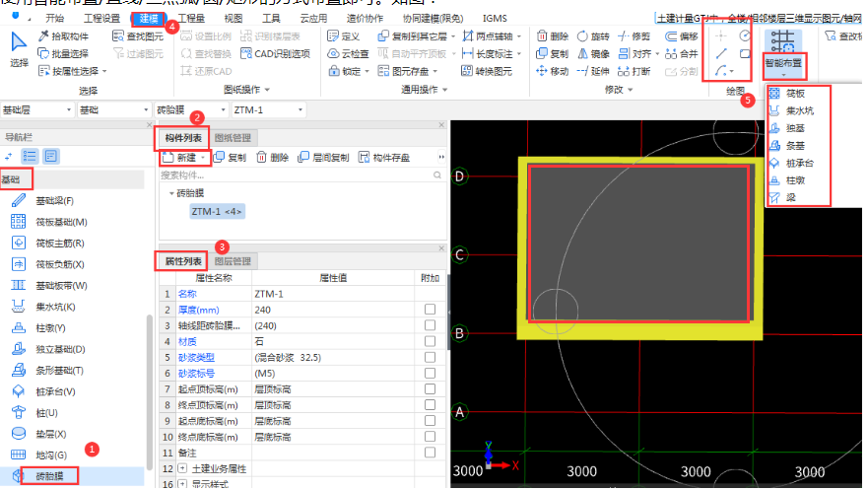This screenshot has height=490, width=868.
Task: Select 延伸 extend tool
Action: point(593,71)
